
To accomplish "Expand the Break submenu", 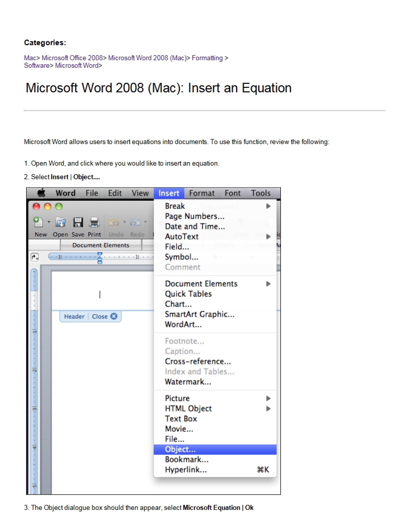I will coord(268,206).
